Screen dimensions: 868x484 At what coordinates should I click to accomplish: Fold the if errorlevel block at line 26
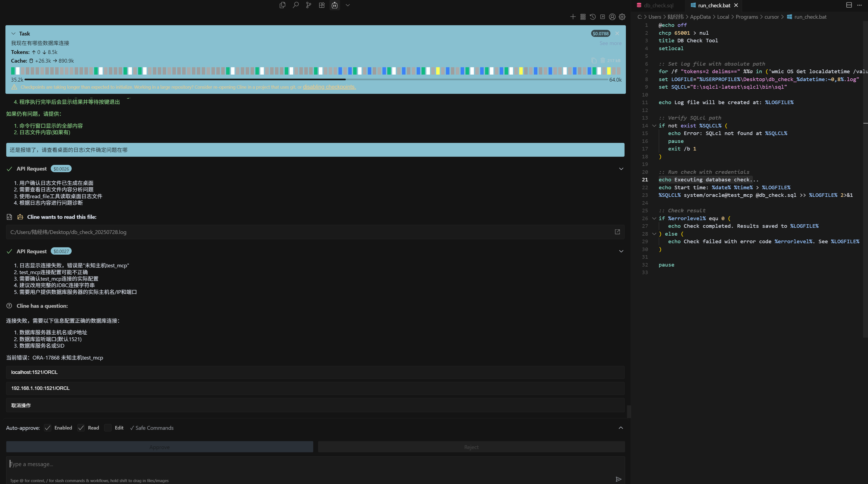click(654, 218)
